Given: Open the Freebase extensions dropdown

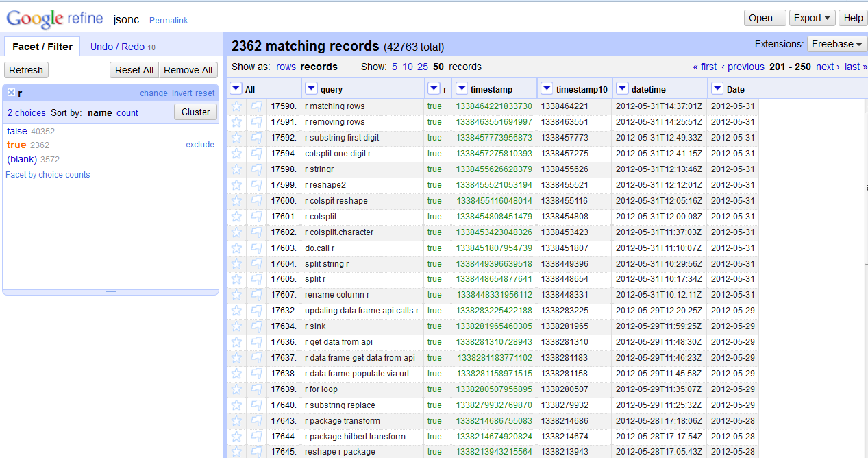Looking at the screenshot, I should pyautogui.click(x=836, y=44).
